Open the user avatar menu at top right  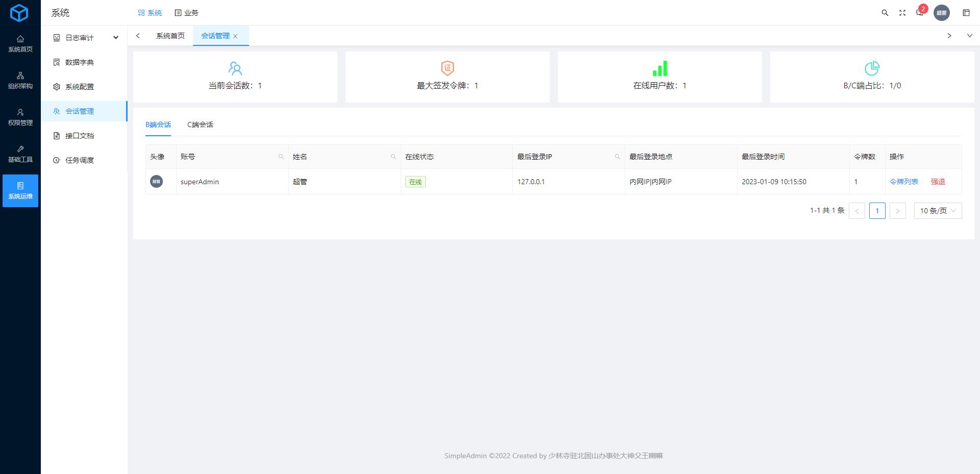pyautogui.click(x=942, y=13)
